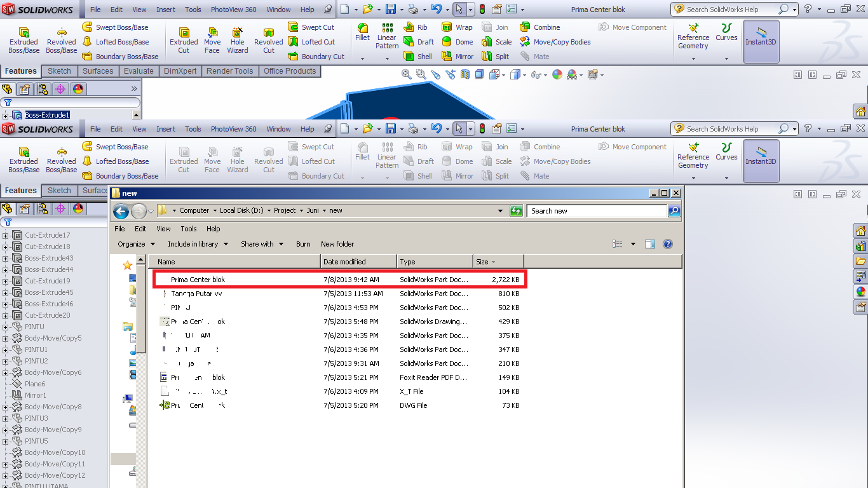Open PhotoView 360 menu in lower SolidWorks window
The width and height of the screenshot is (868, 488).
tap(234, 129)
